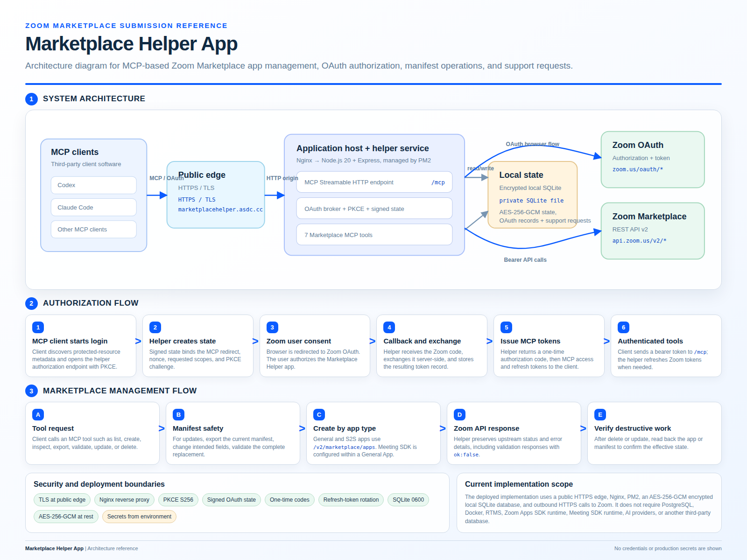Click the Create by app type title
Image resolution: width=747 pixels, height=560 pixels.
point(345,428)
